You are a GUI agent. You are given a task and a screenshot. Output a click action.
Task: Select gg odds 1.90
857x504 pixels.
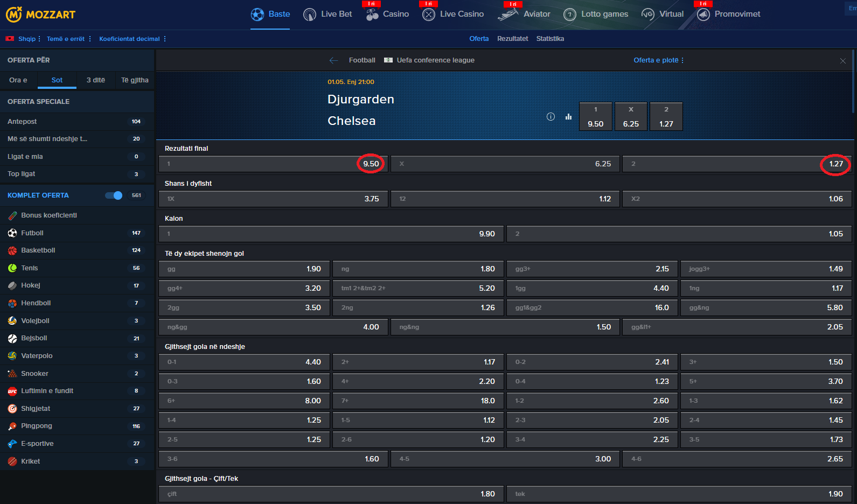click(x=244, y=269)
